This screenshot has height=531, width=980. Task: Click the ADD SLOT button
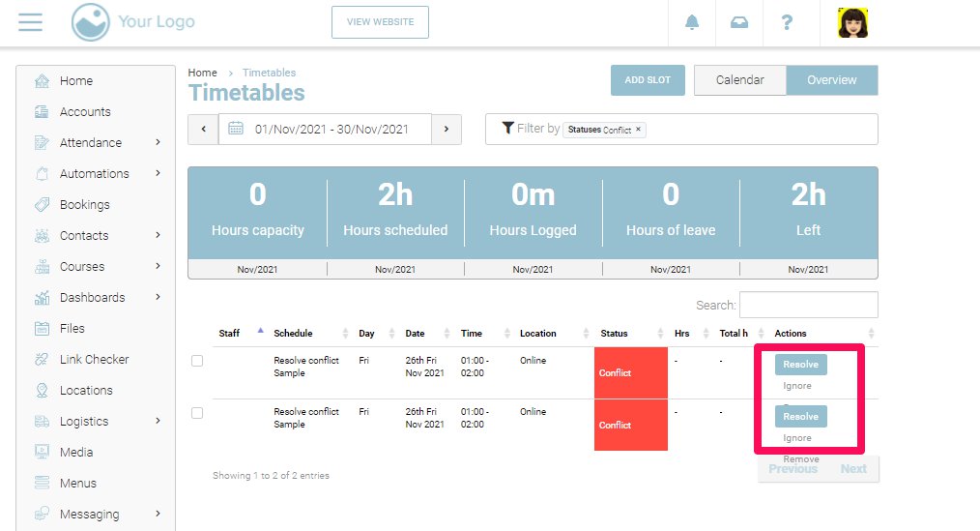pyautogui.click(x=647, y=80)
